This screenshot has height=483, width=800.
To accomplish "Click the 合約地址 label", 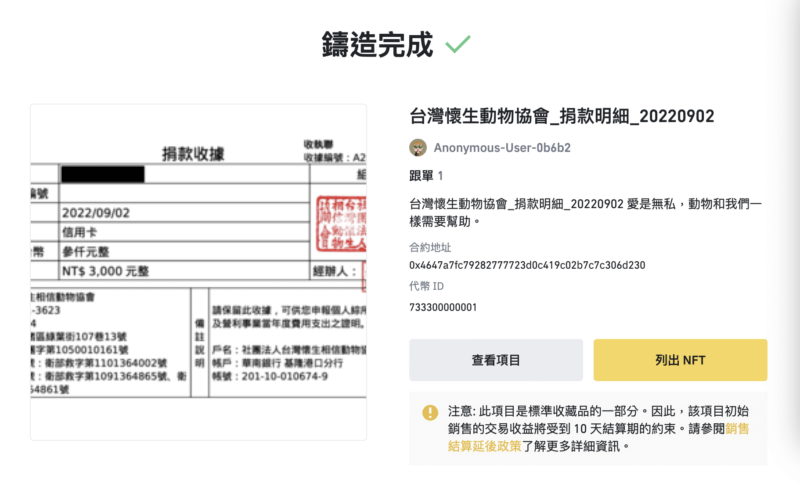I will [x=430, y=248].
